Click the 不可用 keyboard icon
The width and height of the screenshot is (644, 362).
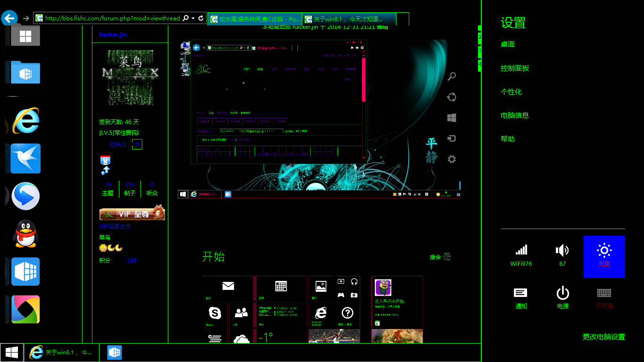click(604, 299)
